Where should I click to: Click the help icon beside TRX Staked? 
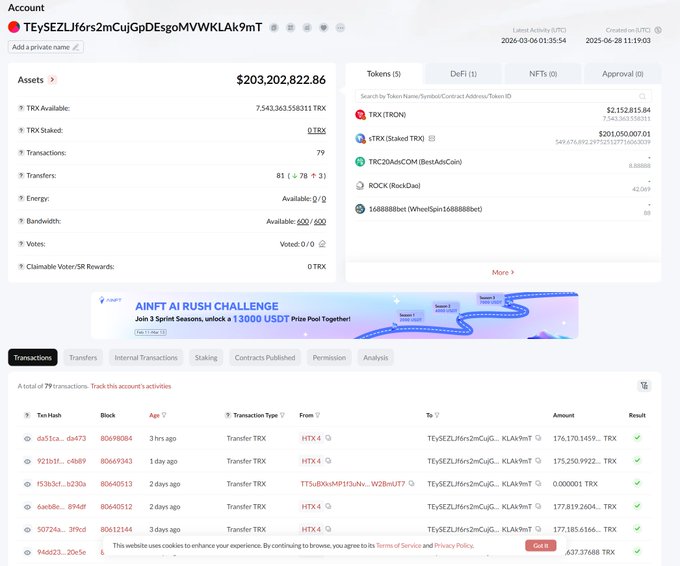pos(21,130)
